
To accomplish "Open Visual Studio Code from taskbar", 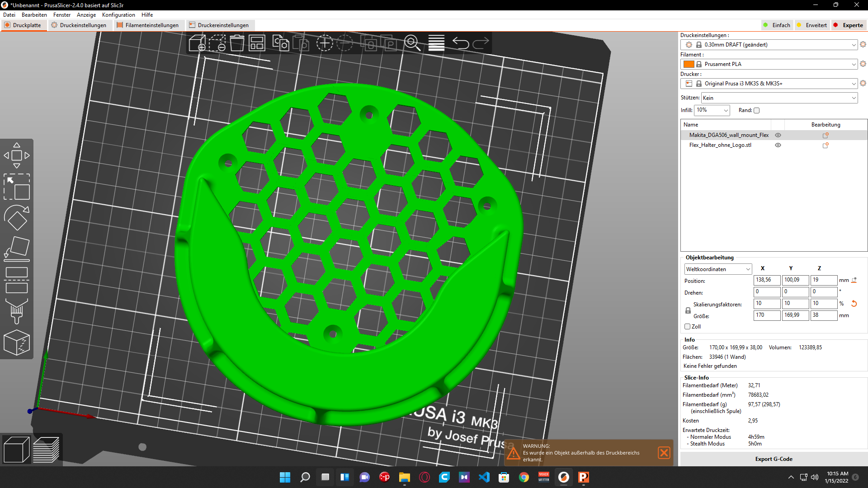I will 484,477.
